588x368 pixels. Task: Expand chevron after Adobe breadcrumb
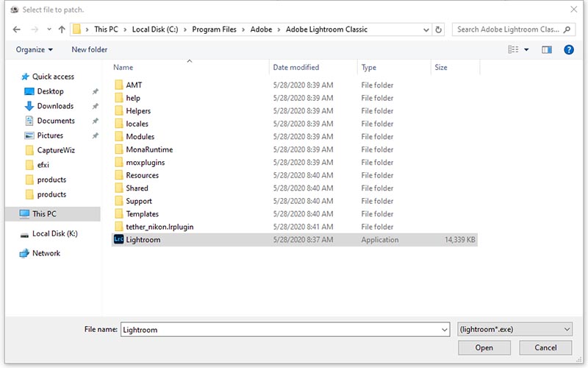click(279, 29)
